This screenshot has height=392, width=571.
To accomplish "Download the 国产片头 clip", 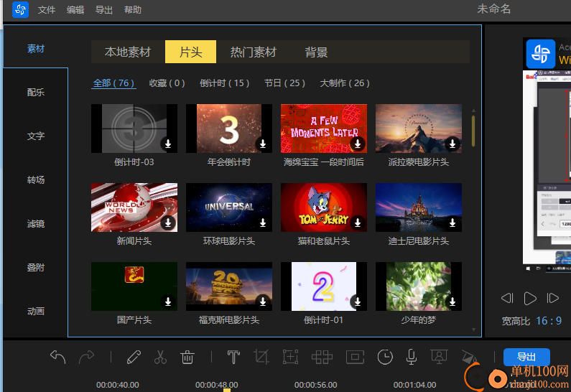I will click(168, 302).
